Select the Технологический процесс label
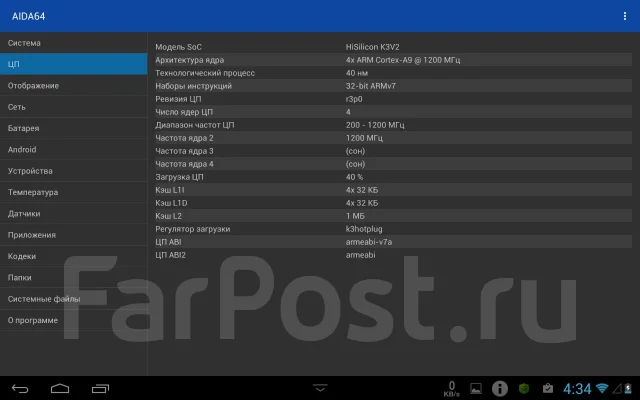Viewport: 640px width, 400px height. click(x=205, y=73)
